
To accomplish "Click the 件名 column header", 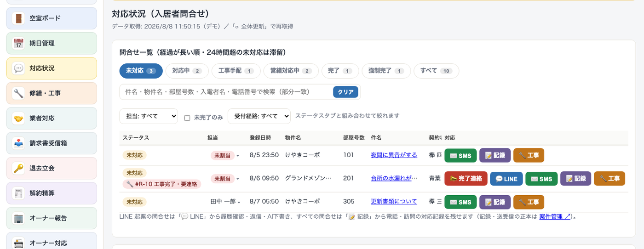I will (x=376, y=138).
